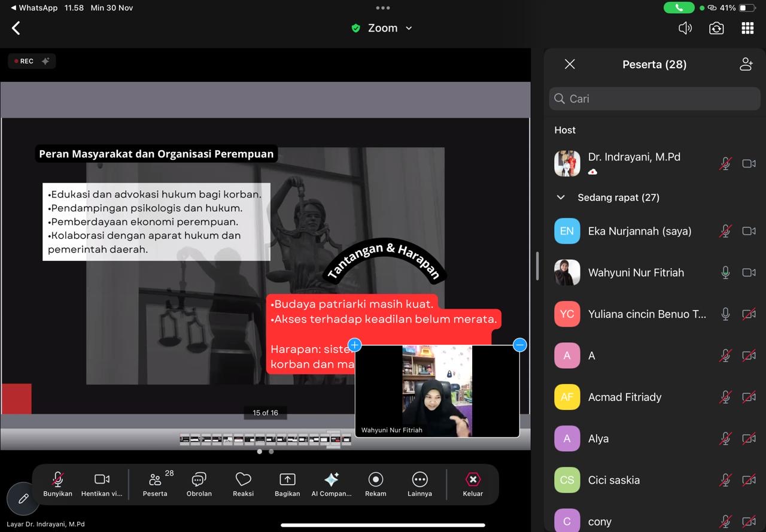This screenshot has width=766, height=532.
Task: Open AI Companion sparkle icon
Action: (x=331, y=484)
